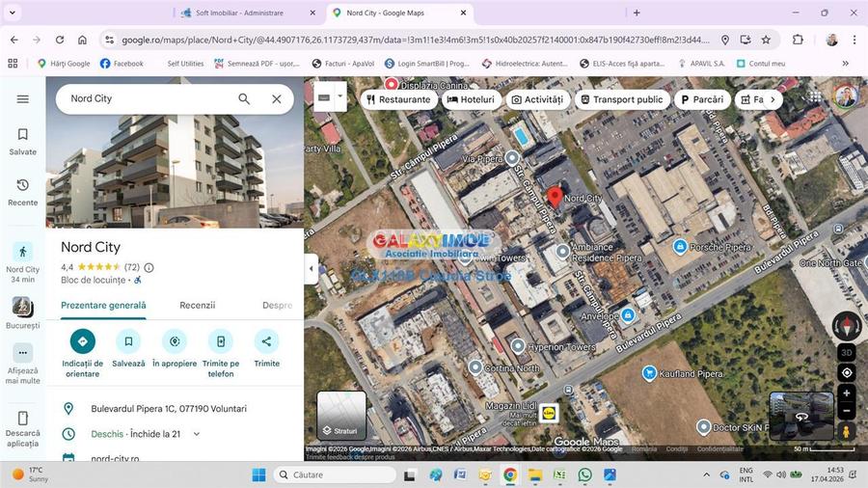Send to phone via Trimite pe telefon
Viewport: 868px width, 488px height.
pyautogui.click(x=221, y=341)
